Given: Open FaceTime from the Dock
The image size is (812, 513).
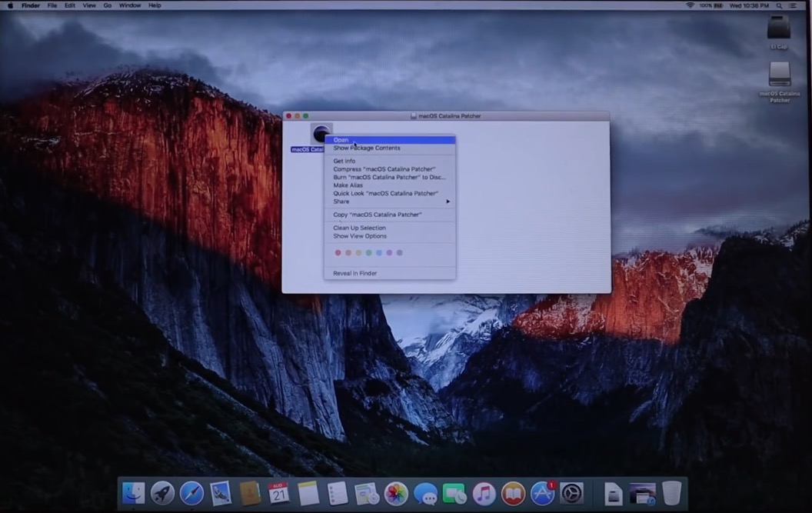Looking at the screenshot, I should coord(454,493).
